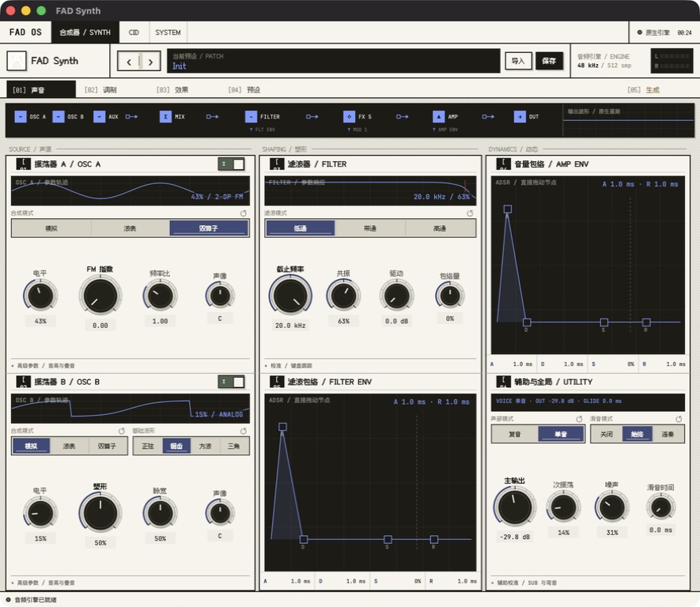Reset the voice mode in Utility
700x607 pixels.
[579, 419]
